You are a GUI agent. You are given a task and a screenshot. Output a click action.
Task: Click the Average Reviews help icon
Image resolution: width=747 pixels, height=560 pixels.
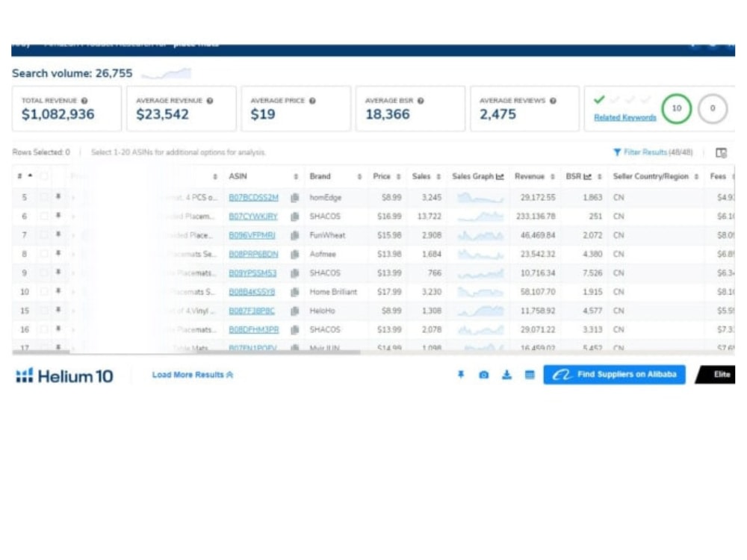(x=553, y=101)
